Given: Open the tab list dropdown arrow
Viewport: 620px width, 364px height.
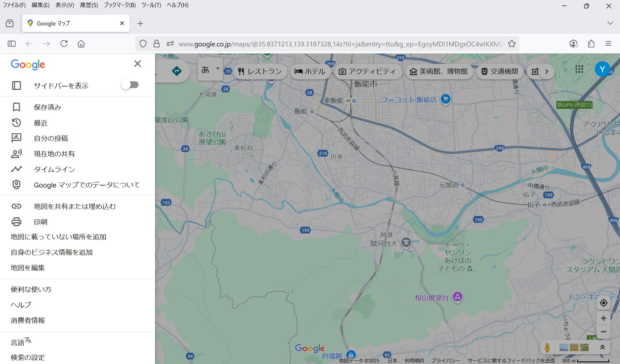Looking at the screenshot, I should tap(610, 23).
